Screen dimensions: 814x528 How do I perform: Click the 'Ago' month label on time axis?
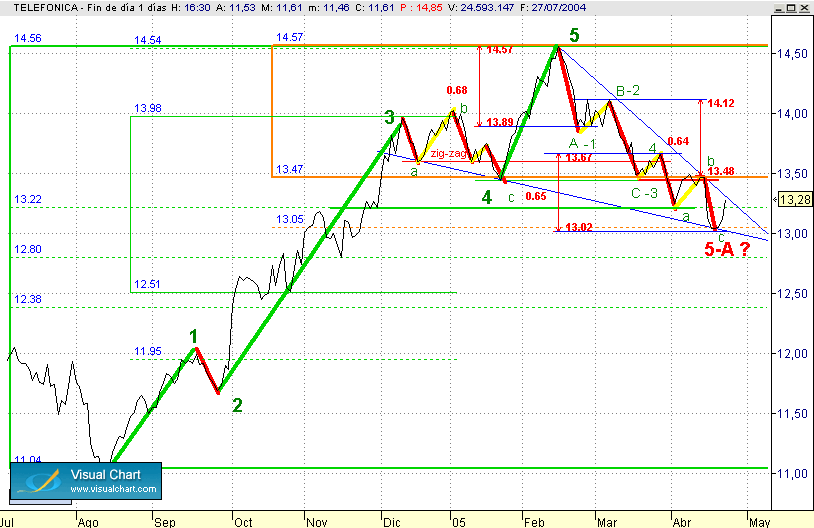(x=88, y=522)
